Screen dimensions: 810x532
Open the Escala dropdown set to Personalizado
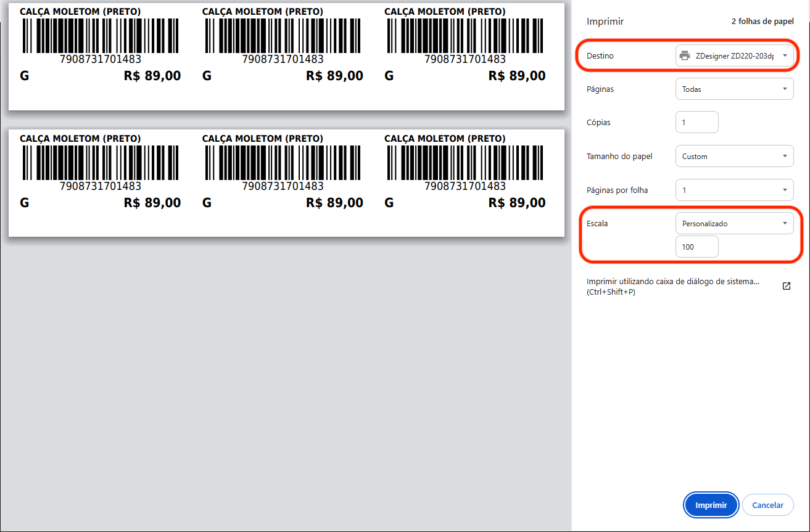pyautogui.click(x=734, y=224)
